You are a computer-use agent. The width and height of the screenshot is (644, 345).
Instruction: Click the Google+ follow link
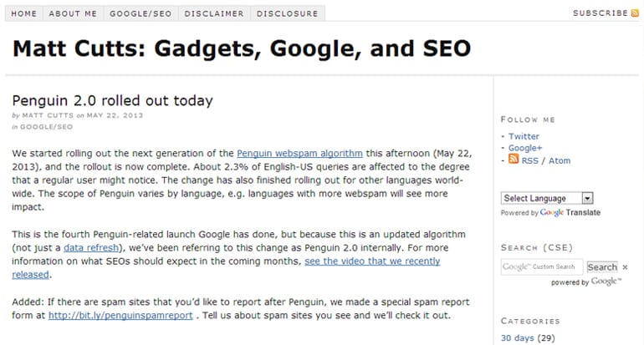pyautogui.click(x=525, y=148)
